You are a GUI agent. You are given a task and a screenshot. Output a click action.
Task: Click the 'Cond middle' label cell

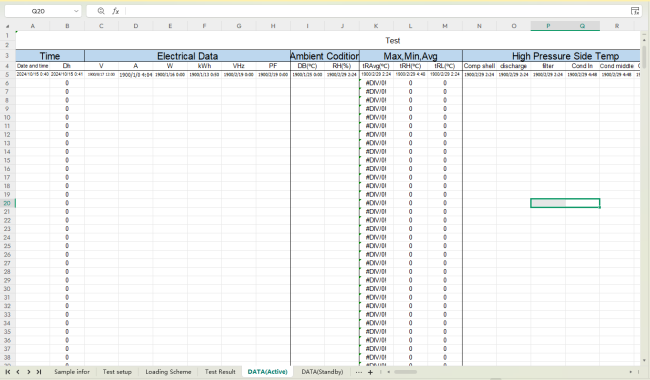(617, 66)
